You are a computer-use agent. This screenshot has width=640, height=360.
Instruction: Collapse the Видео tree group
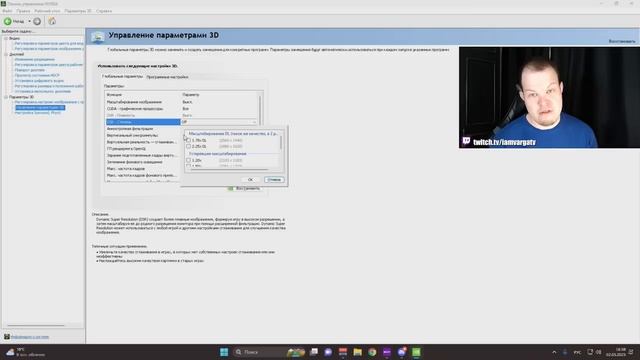pyautogui.click(x=6, y=38)
